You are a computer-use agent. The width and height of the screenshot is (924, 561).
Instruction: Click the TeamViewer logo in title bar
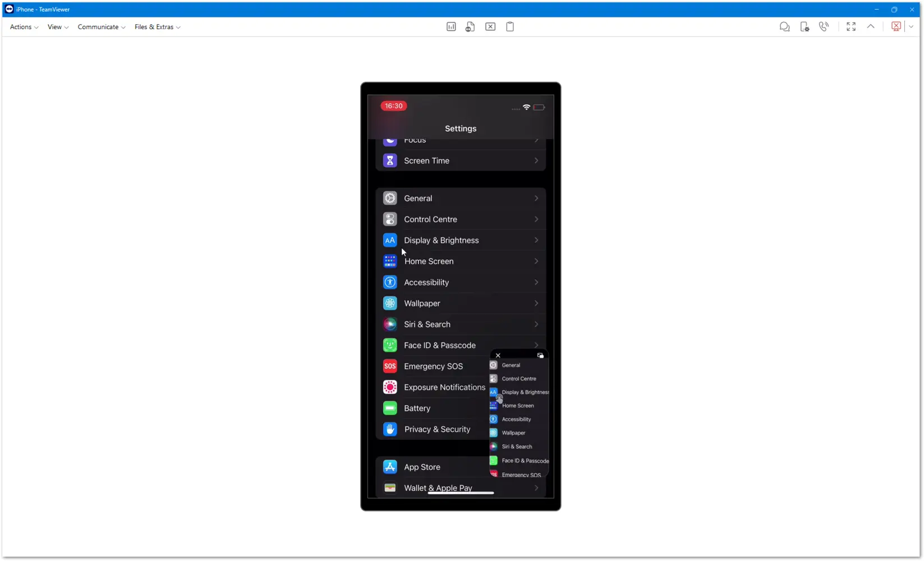coord(9,9)
